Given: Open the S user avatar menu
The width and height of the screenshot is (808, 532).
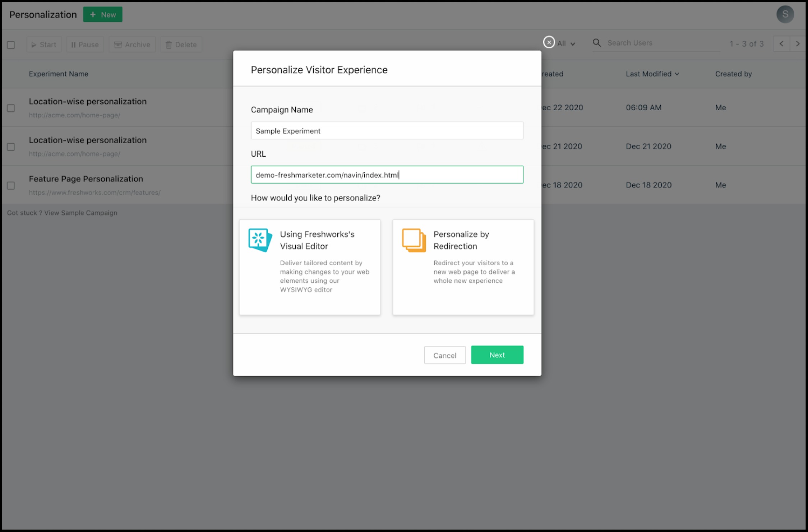Looking at the screenshot, I should 785,14.
